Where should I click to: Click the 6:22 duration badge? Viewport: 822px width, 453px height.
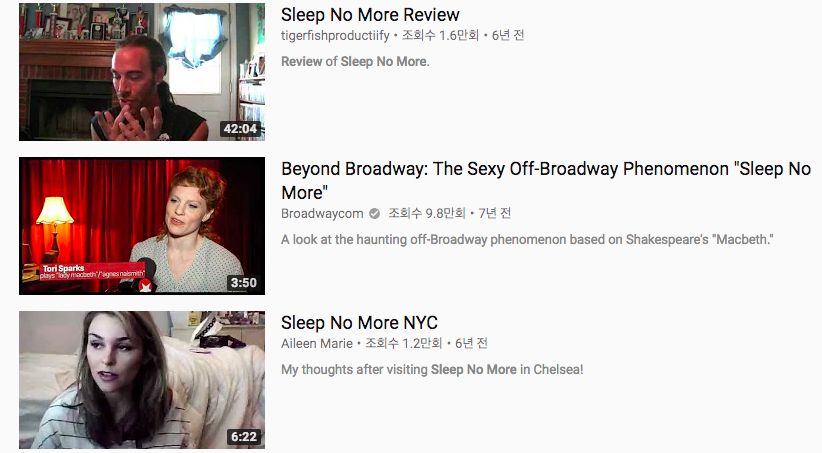click(244, 437)
